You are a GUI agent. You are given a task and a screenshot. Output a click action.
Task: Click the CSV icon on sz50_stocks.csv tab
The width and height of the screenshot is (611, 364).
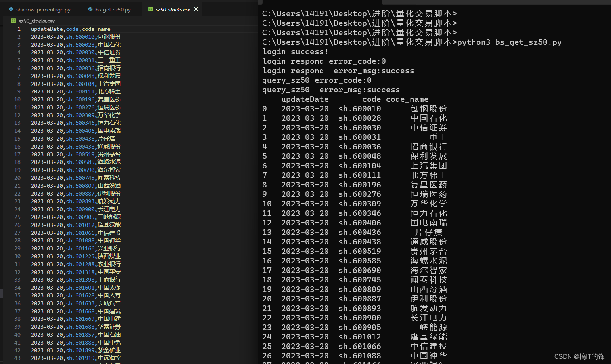click(x=151, y=10)
